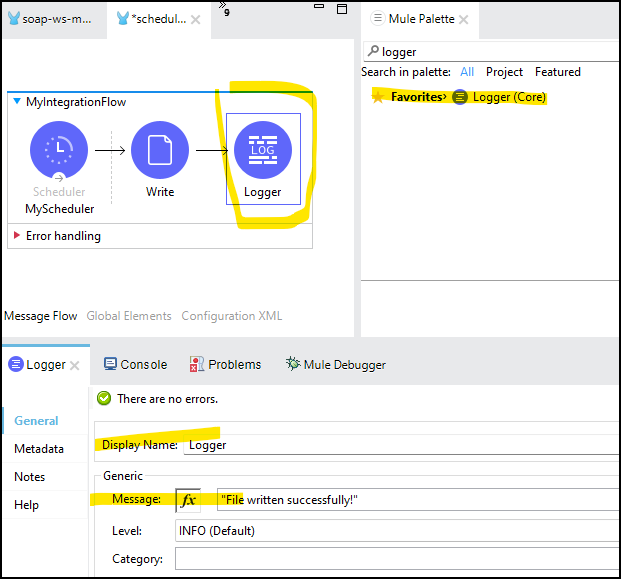The image size is (621, 579).
Task: Open the Level dropdown showing INFO (Default)
Action: pos(396,531)
